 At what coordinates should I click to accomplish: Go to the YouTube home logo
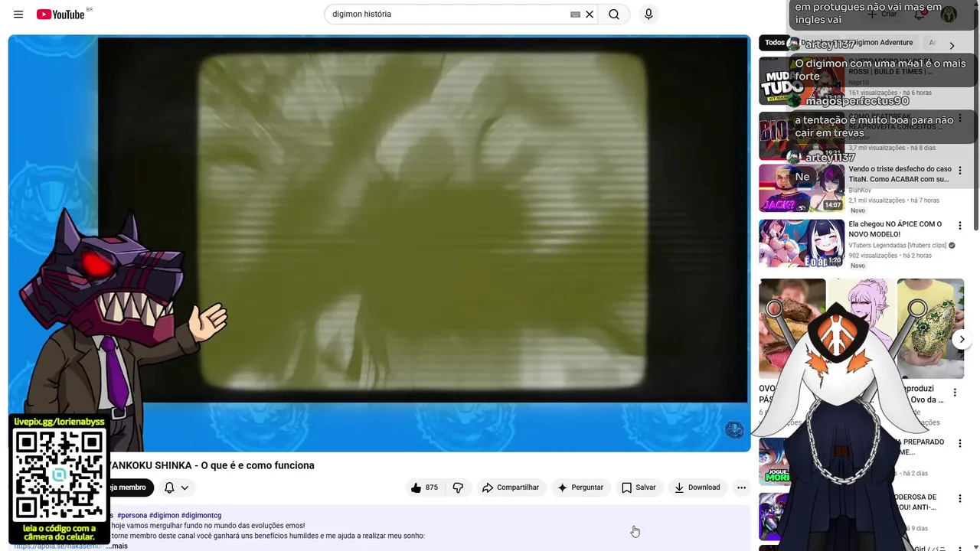click(x=60, y=15)
